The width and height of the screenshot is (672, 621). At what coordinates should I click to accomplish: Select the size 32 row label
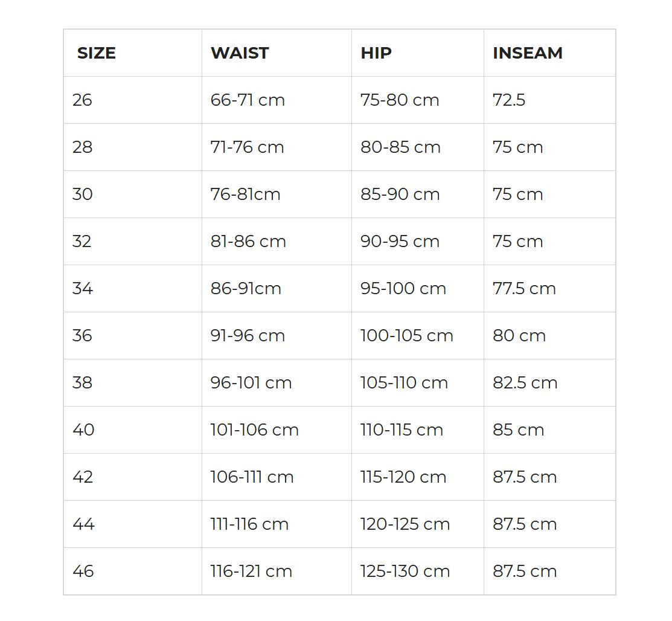pos(82,242)
